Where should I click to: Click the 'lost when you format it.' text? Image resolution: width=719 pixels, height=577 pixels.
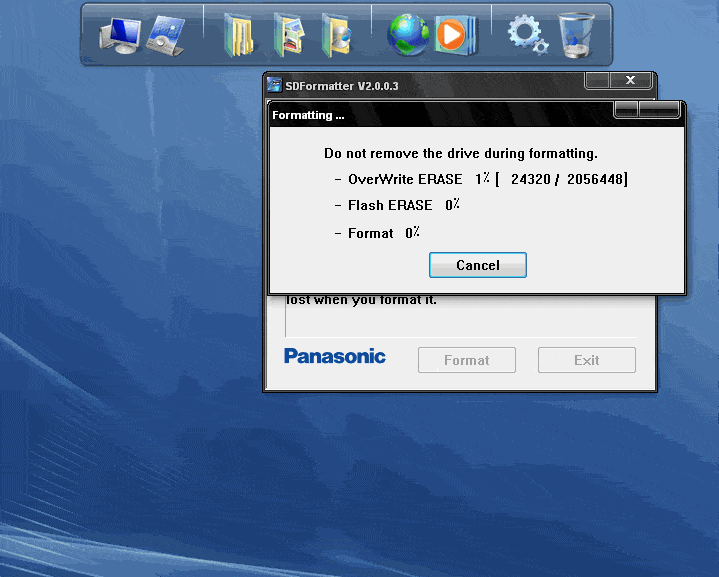point(361,300)
